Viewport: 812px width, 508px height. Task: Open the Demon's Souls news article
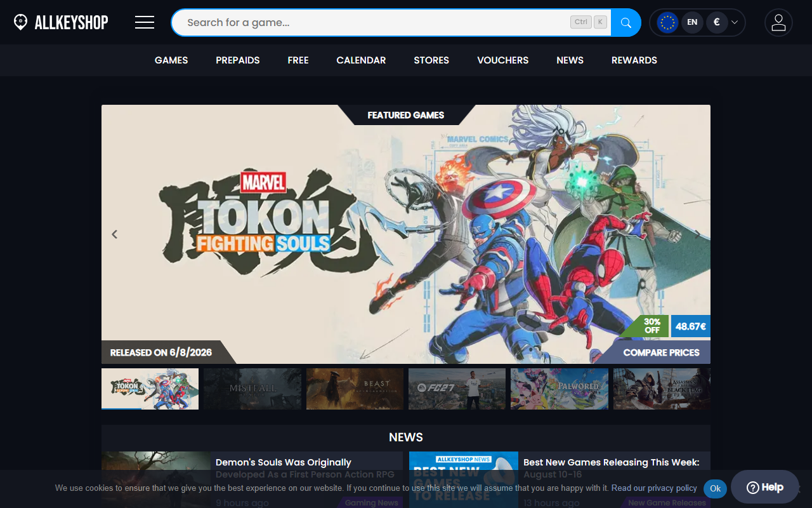pyautogui.click(x=252, y=479)
